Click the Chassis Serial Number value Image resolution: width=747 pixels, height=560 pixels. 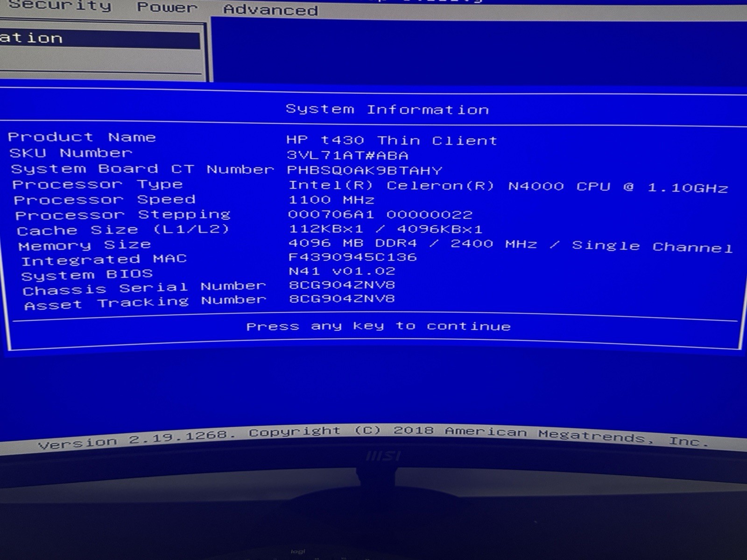[342, 285]
